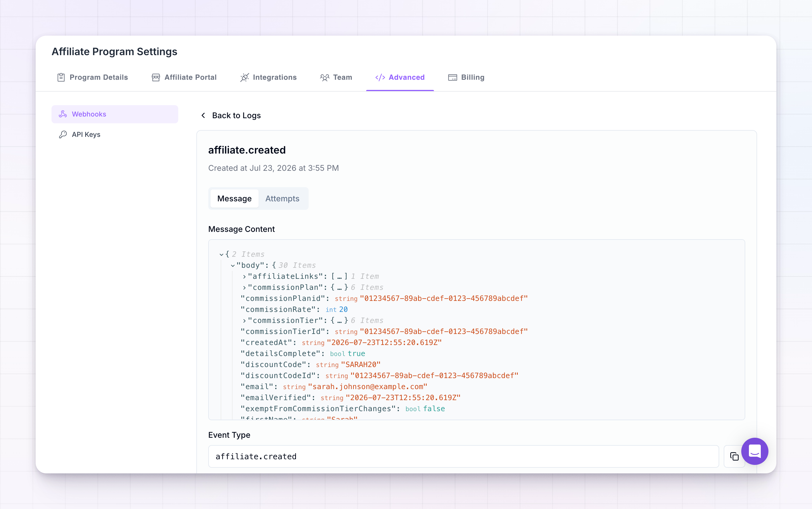Expand the "affiliateLinks" array
The height and width of the screenshot is (509, 812).
(x=244, y=277)
